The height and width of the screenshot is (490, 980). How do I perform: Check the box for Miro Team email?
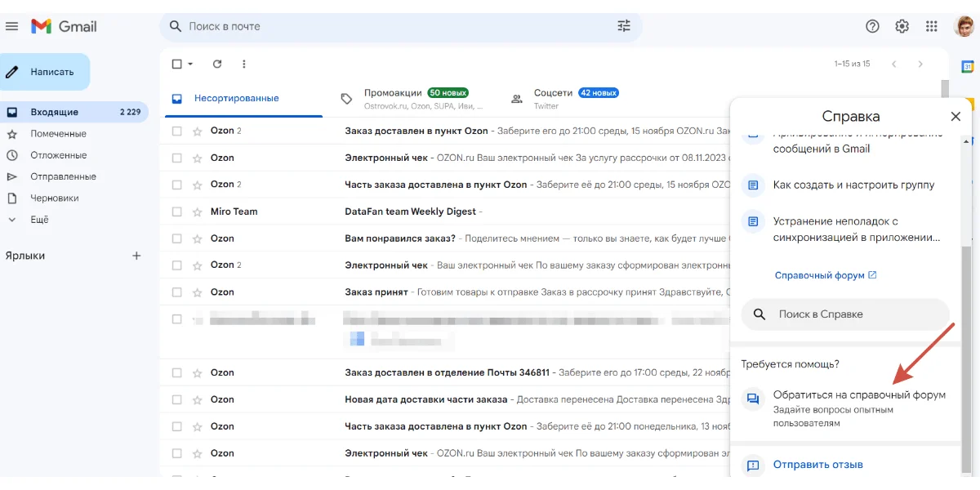[176, 212]
